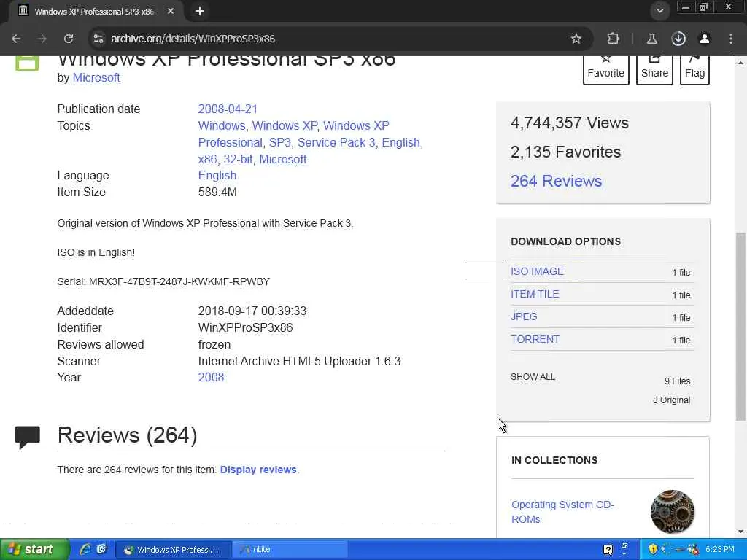Download the JPEG option

point(524,316)
